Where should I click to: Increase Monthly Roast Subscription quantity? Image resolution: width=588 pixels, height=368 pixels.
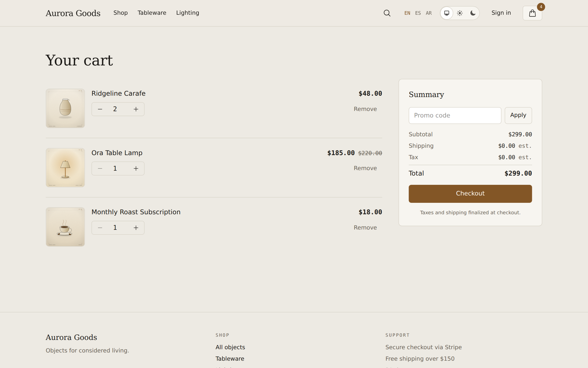[136, 228]
